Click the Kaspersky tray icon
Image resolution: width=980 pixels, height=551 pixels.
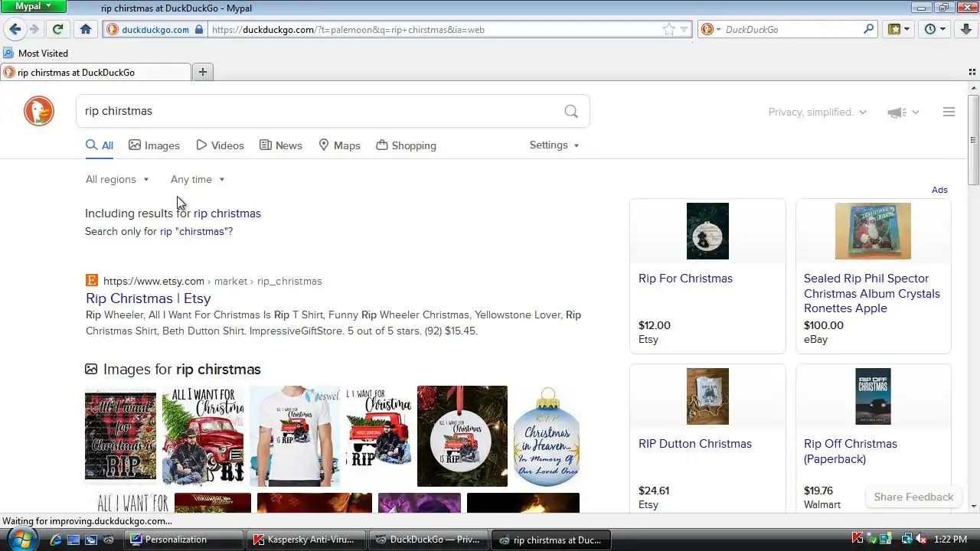858,539
